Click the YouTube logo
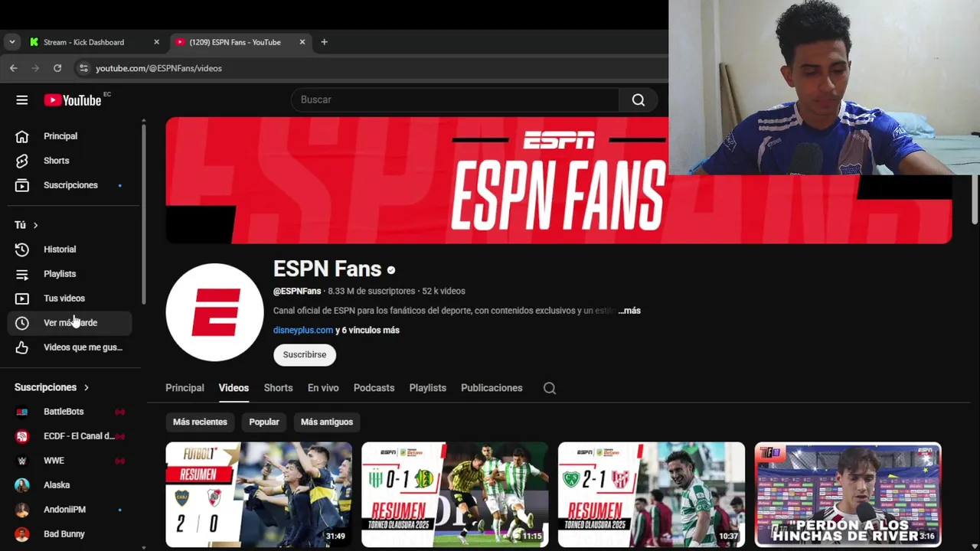 (x=73, y=100)
